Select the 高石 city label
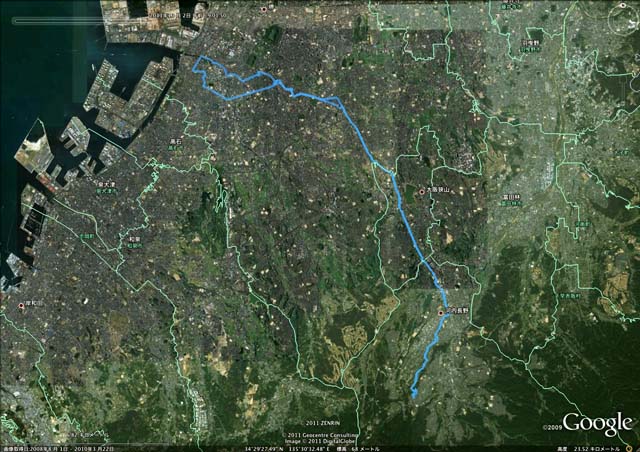Viewport: 640px width, 452px height. click(175, 142)
